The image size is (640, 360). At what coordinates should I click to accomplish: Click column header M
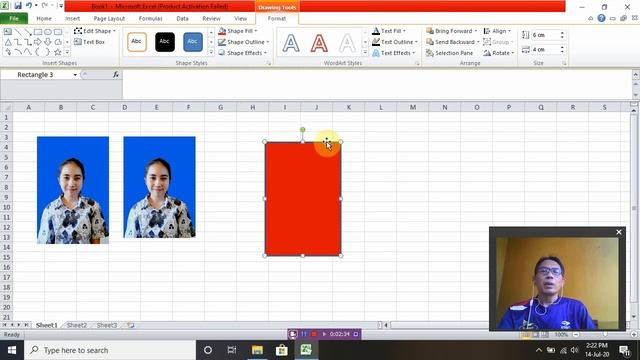(413, 107)
